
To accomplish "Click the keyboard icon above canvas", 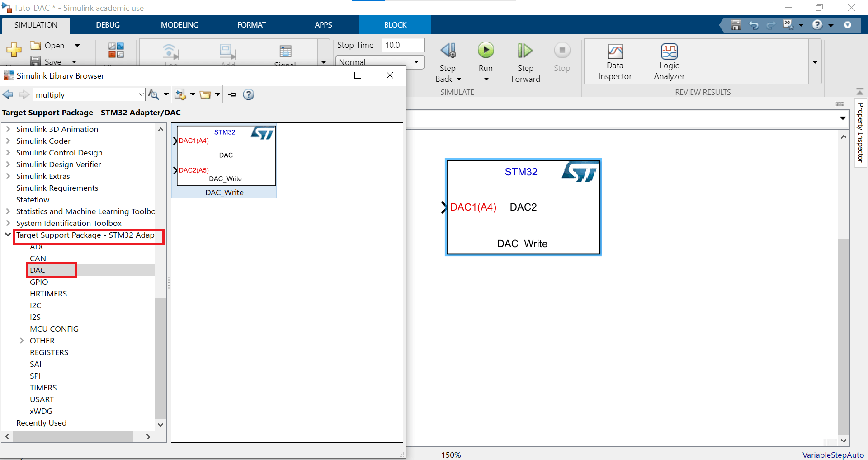I will pyautogui.click(x=840, y=104).
